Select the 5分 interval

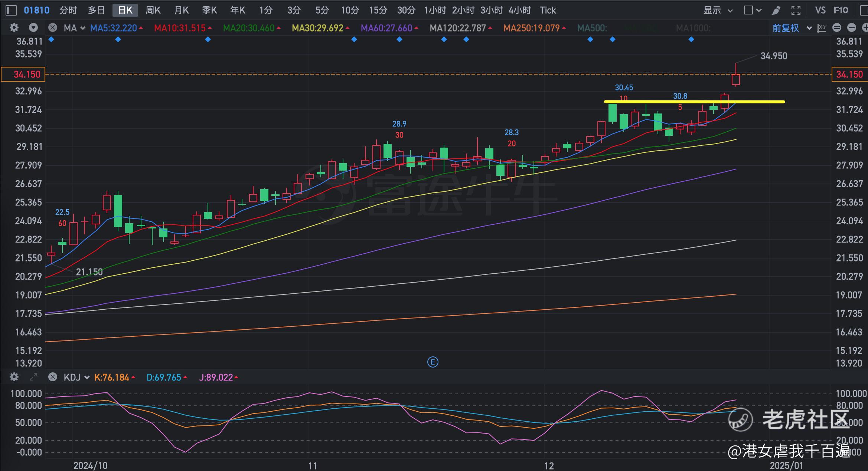322,10
